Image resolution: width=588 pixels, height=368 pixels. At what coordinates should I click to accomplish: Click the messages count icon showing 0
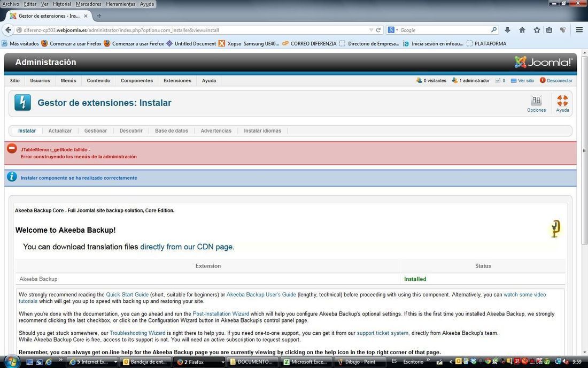pyautogui.click(x=500, y=81)
